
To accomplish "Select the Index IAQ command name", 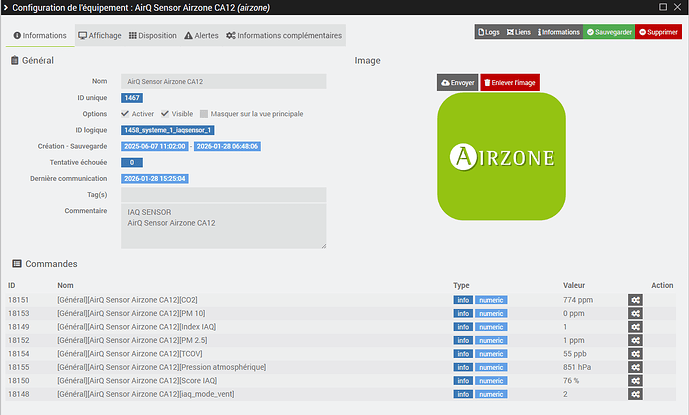I will coord(137,327).
